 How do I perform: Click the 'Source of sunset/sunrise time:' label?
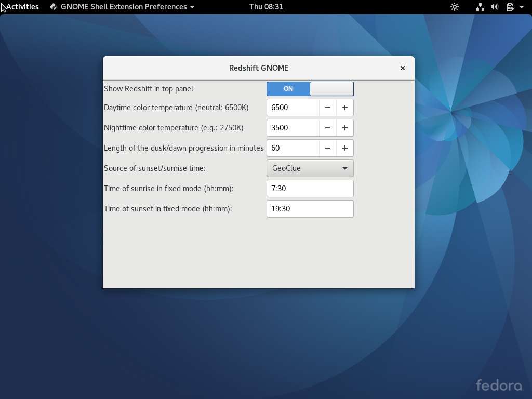(155, 168)
